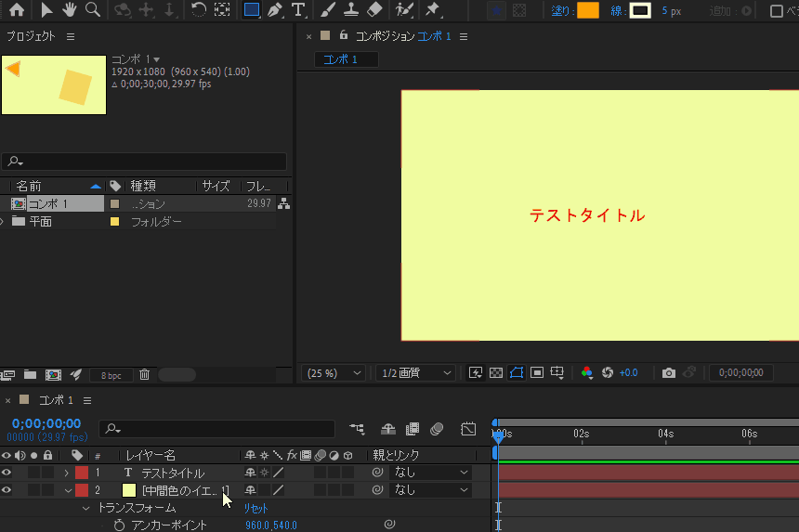Open the stroke color swatch
The height and width of the screenshot is (532, 799).
640,11
